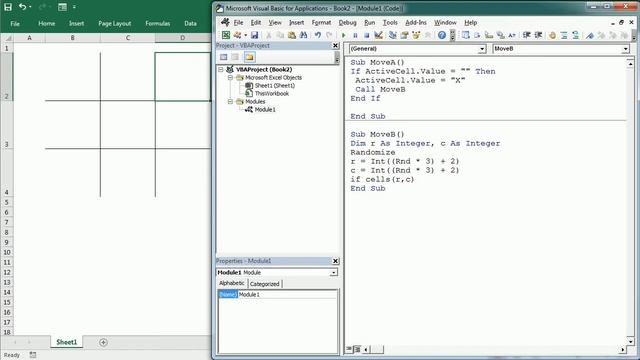The height and width of the screenshot is (360, 640).
Task: Click the Indent icon in Edit toolbar
Action: tap(527, 35)
